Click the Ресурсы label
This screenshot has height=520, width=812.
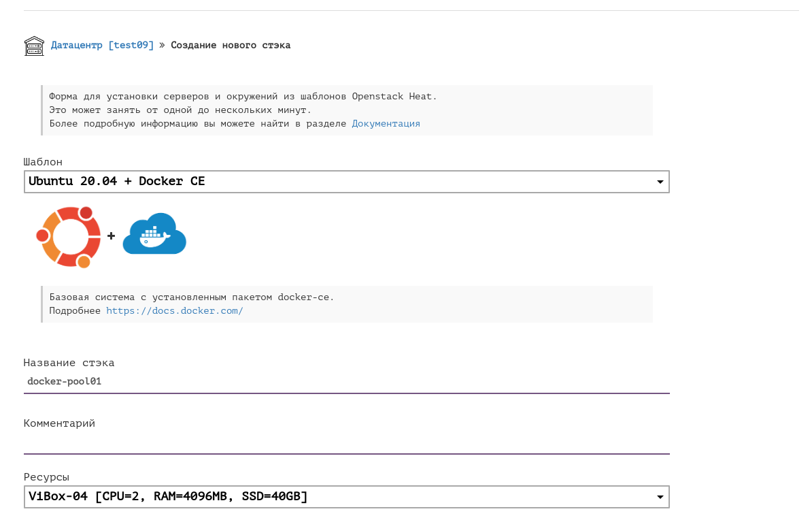coord(46,477)
